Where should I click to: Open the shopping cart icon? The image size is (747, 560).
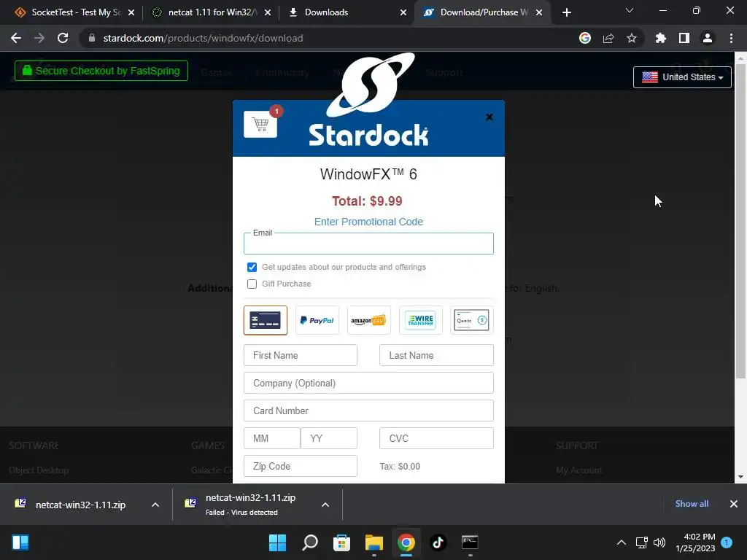point(260,124)
